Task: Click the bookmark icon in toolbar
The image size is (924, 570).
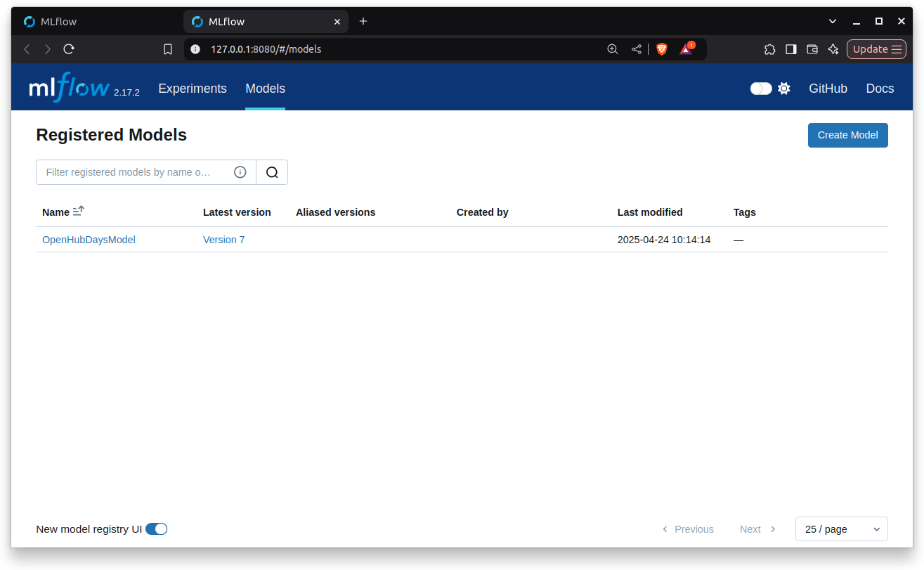Action: coord(168,49)
